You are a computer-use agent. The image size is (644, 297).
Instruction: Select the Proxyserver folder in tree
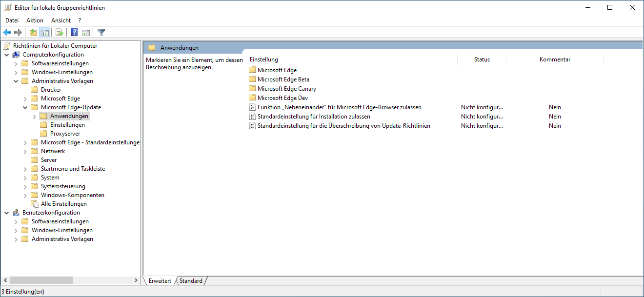[x=65, y=134]
